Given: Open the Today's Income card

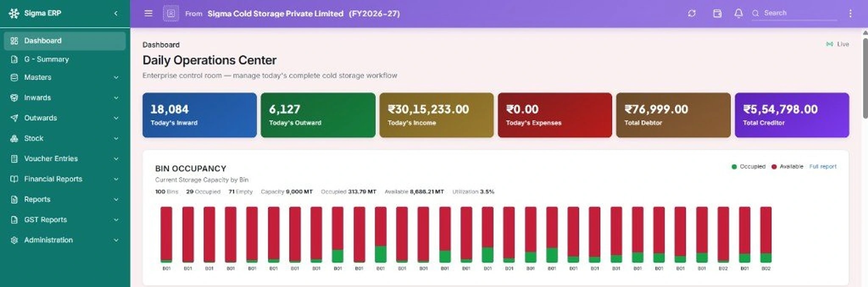Looking at the screenshot, I should coord(437,115).
